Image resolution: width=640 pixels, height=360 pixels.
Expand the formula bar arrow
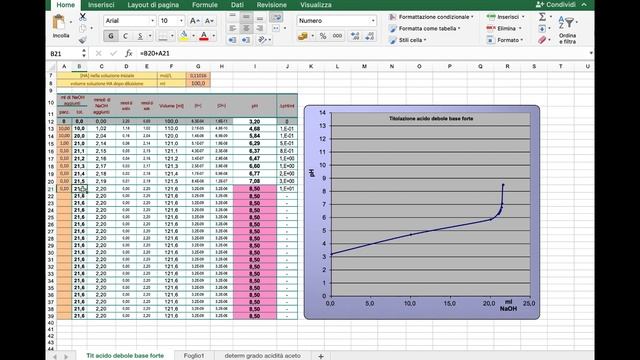591,53
